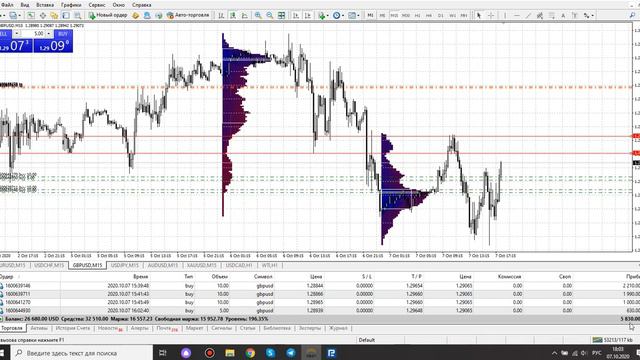Sort orders by Время column header

(x=140, y=276)
